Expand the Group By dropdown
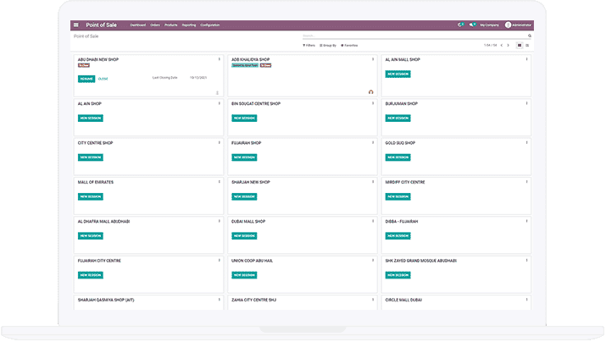Viewport: 606px width, 364px height. click(327, 45)
